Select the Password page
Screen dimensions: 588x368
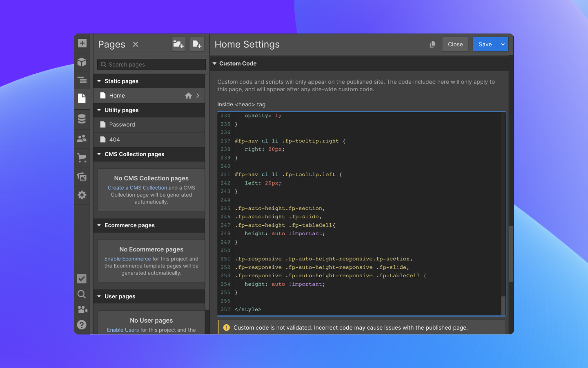(x=122, y=125)
